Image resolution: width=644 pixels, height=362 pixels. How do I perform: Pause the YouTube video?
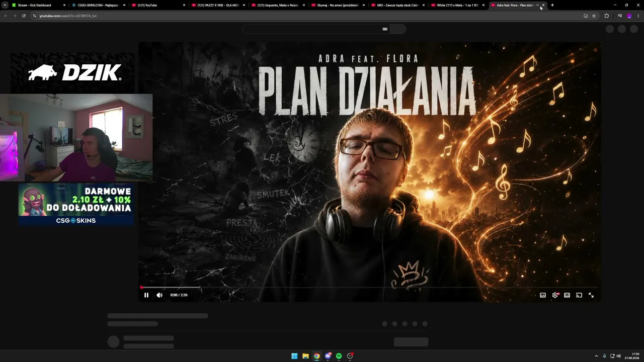point(146,295)
